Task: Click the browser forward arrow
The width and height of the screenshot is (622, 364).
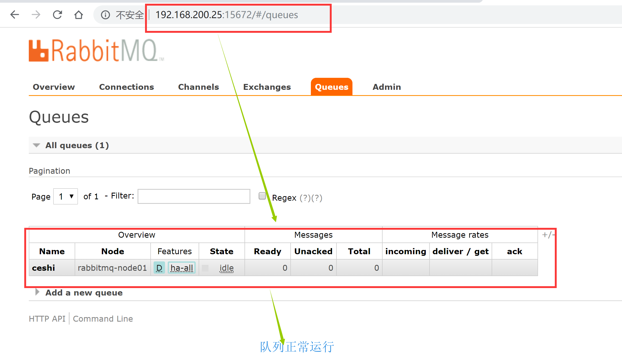Action: (x=36, y=15)
